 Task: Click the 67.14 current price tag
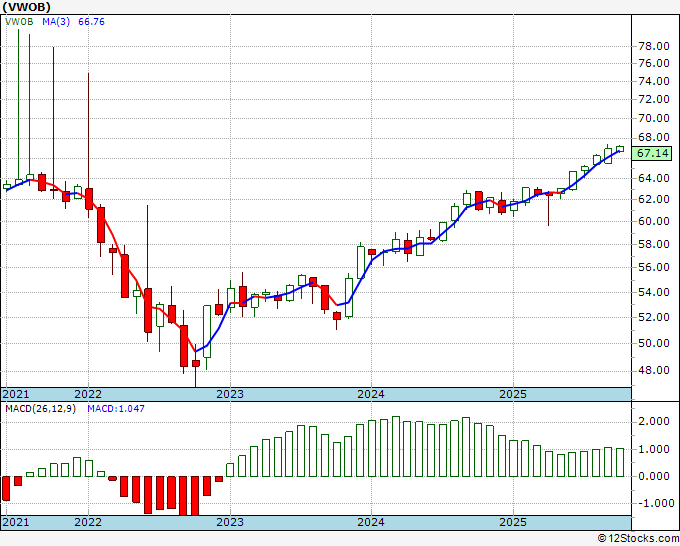pos(652,153)
